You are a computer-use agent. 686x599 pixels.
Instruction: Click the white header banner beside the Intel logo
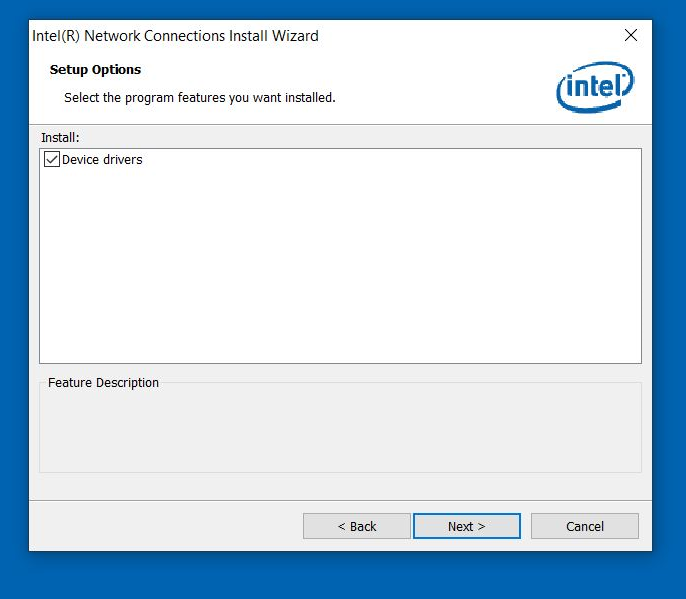[450, 85]
